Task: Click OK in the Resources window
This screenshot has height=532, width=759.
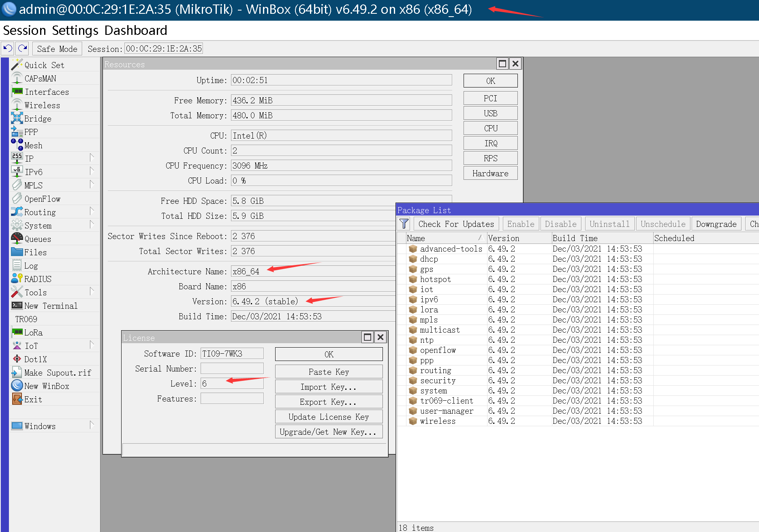Action: point(490,81)
